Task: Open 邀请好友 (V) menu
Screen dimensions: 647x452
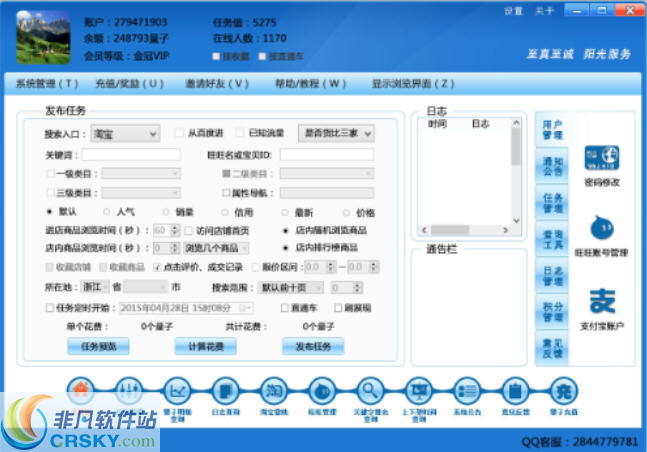Action: coord(217,84)
